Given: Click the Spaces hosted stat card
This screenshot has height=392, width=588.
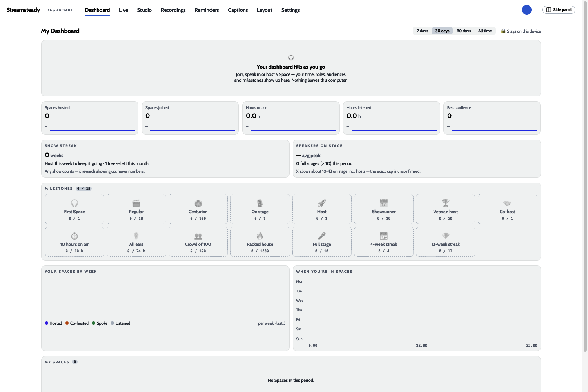Looking at the screenshot, I should coord(90,118).
